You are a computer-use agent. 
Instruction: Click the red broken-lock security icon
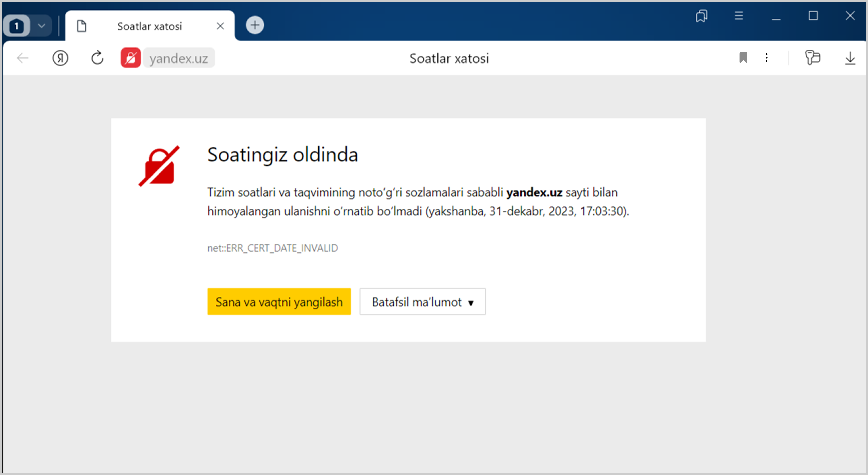click(x=130, y=58)
